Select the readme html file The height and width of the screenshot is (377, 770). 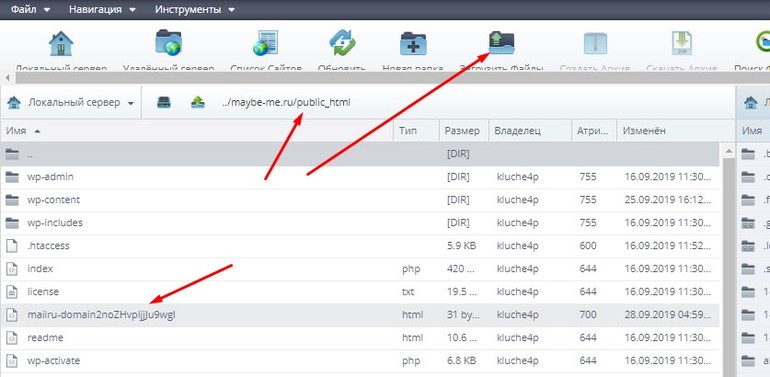pyautogui.click(x=360, y=338)
